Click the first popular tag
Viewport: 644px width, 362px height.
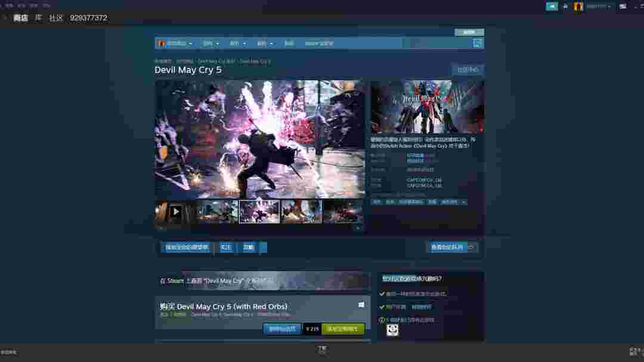point(377,202)
